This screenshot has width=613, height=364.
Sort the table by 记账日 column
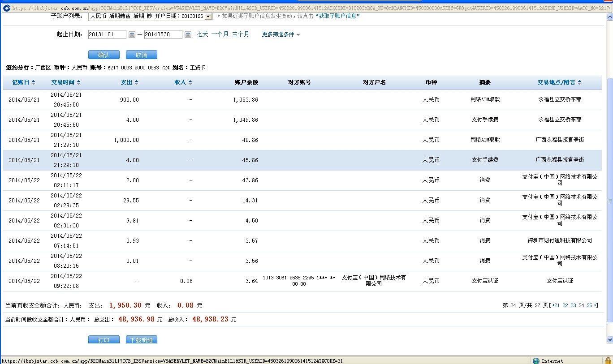[x=23, y=82]
